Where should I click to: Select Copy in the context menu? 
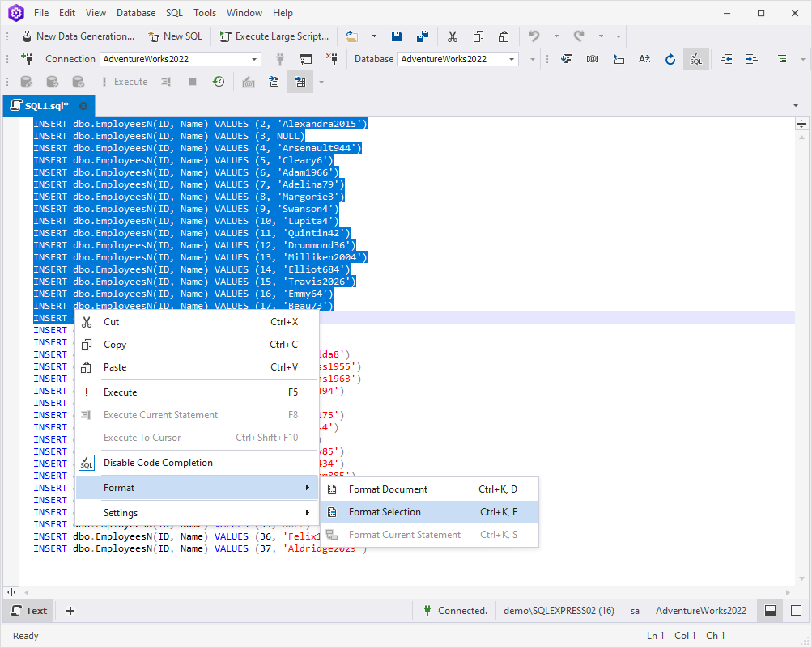tap(197, 345)
